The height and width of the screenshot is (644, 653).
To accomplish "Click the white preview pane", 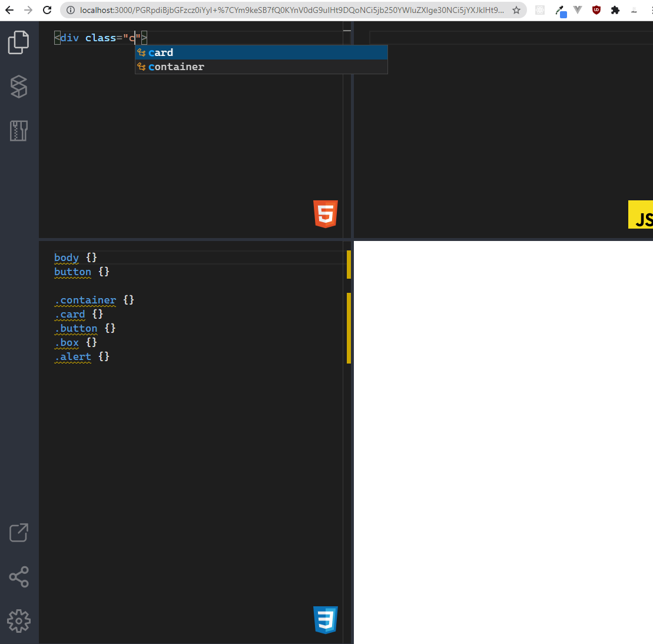I will pos(503,442).
